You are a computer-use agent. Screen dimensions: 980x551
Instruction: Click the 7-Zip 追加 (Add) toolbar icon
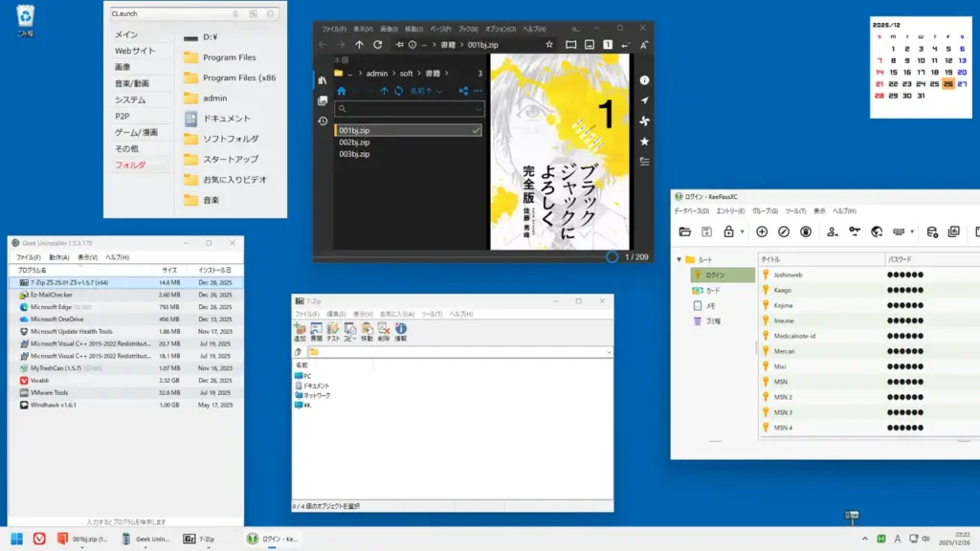point(300,329)
